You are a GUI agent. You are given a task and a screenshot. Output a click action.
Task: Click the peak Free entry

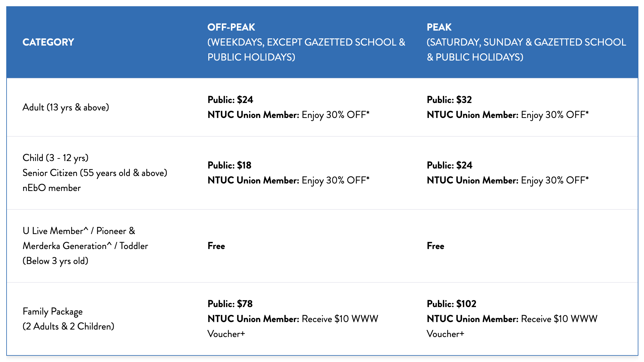coord(435,246)
